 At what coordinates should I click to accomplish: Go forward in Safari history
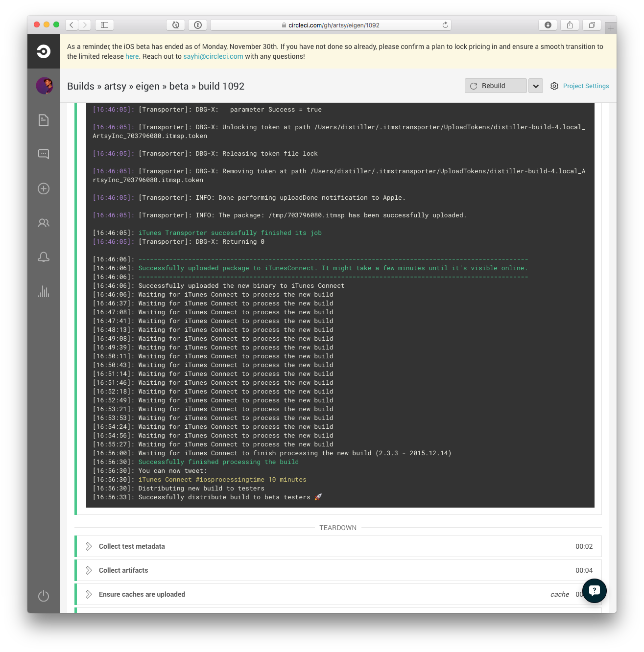click(85, 25)
